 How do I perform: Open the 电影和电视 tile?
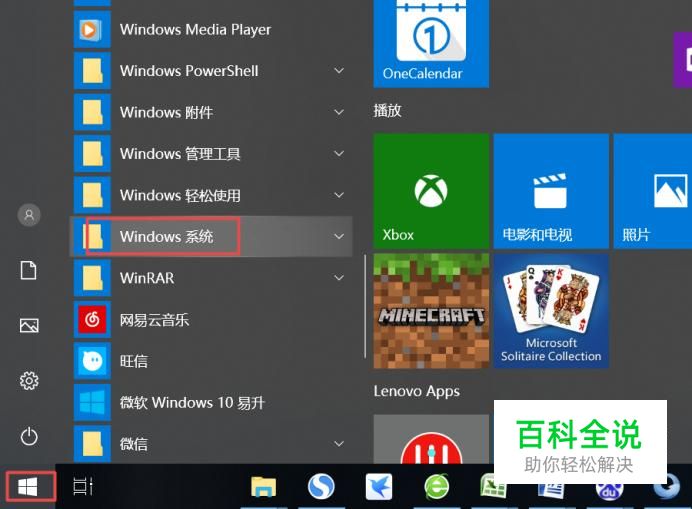(x=551, y=191)
